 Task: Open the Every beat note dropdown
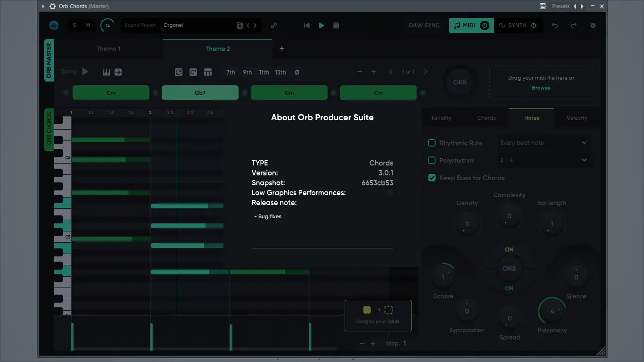coord(544,143)
